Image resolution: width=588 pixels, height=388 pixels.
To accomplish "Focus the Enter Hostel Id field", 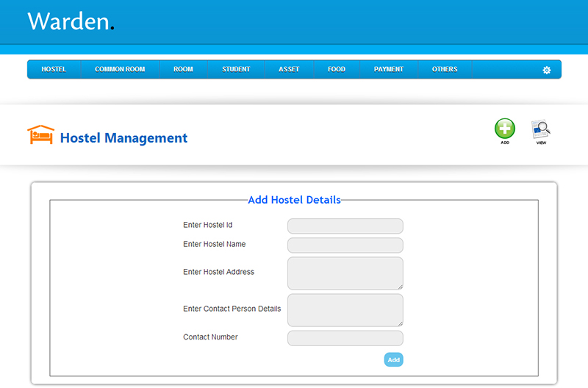I will click(345, 226).
